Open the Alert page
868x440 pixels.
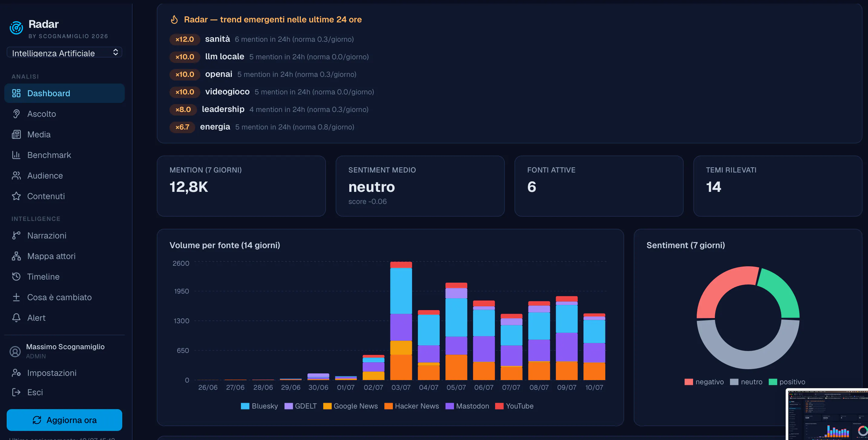coord(64,318)
